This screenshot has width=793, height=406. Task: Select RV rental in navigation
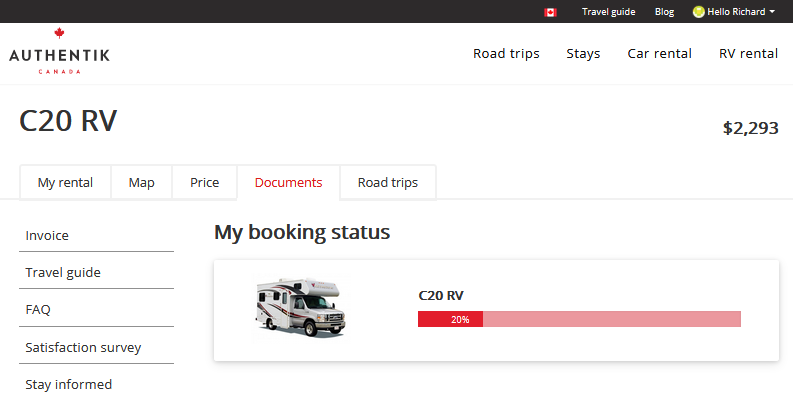coord(748,54)
